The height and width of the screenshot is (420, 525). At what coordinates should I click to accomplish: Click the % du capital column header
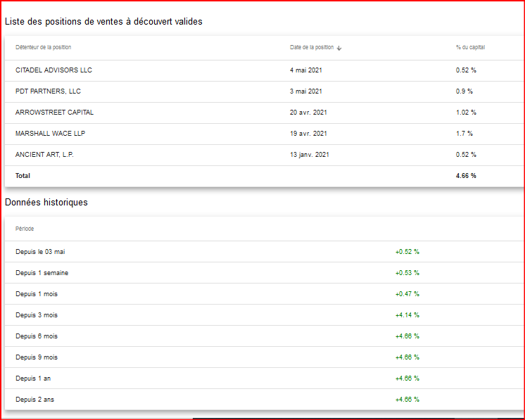[470, 48]
